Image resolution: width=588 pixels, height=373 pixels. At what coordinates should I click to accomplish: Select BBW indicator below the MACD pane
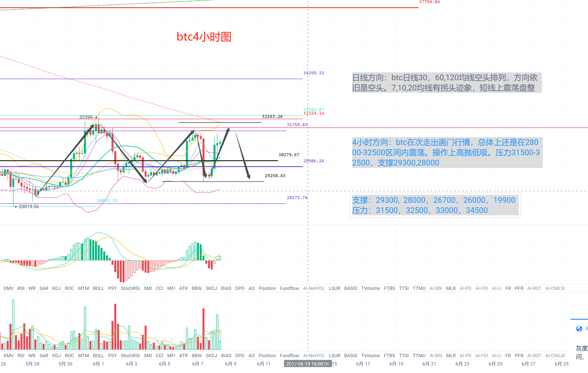coord(197,288)
